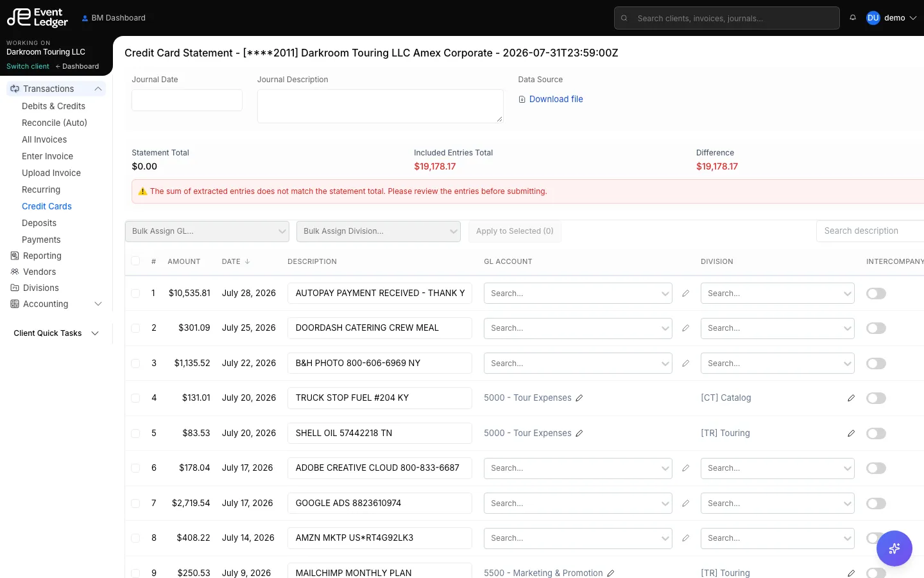Open the notifications bell
The width and height of the screenshot is (924, 578).
pos(853,18)
